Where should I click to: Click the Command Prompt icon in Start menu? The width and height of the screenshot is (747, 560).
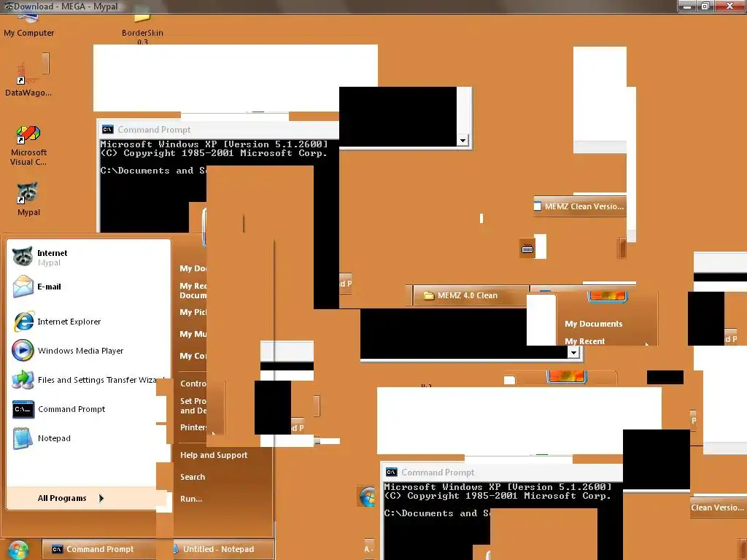pyautogui.click(x=23, y=409)
